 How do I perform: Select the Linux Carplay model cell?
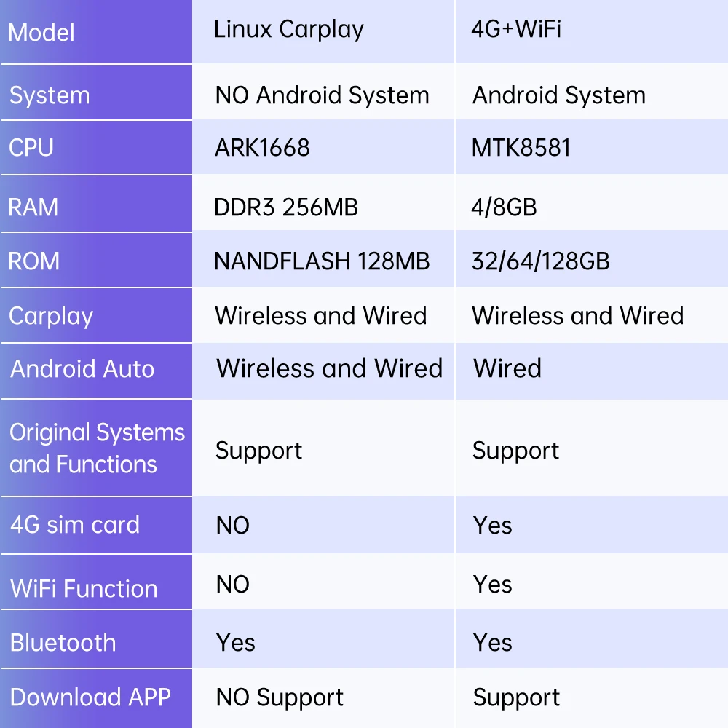pos(288,30)
